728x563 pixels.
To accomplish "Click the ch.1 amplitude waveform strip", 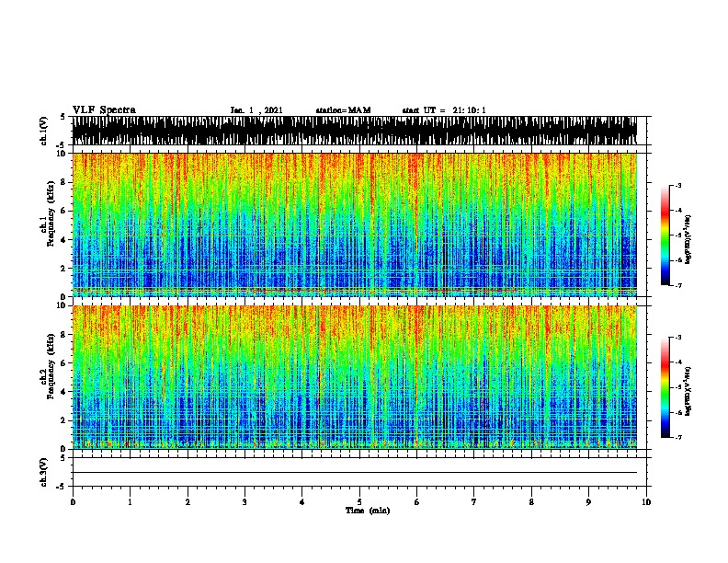I will [354, 131].
